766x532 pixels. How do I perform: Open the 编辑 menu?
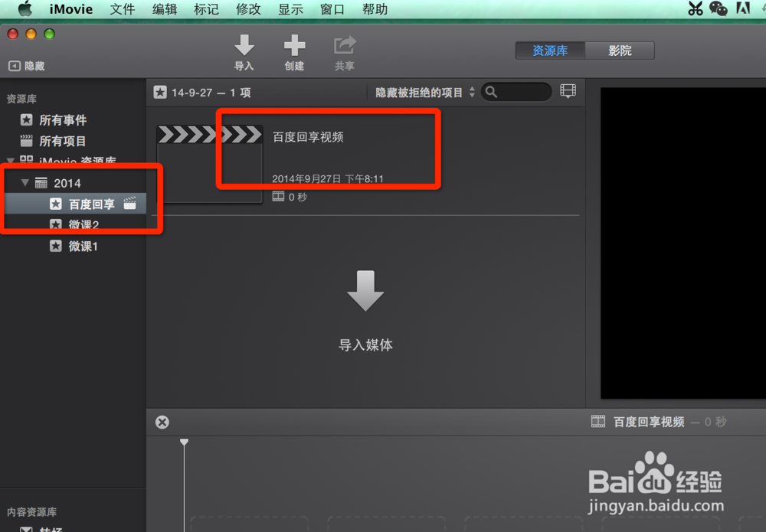click(x=165, y=9)
